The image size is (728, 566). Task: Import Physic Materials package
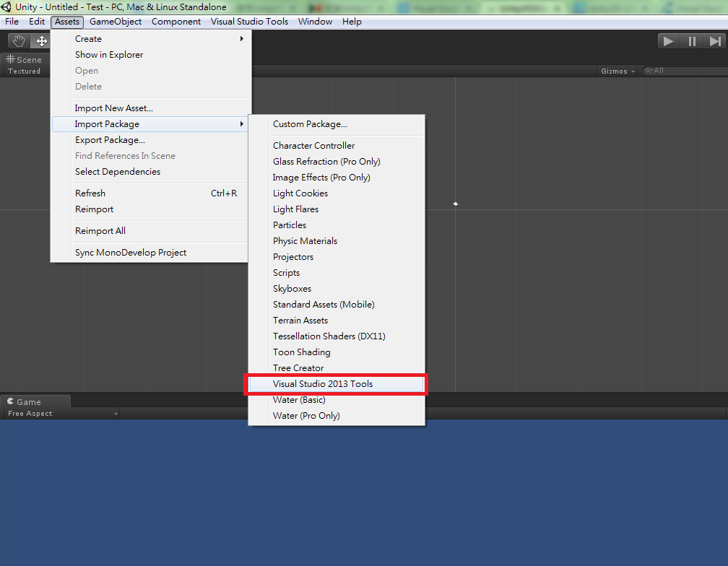[337, 241]
